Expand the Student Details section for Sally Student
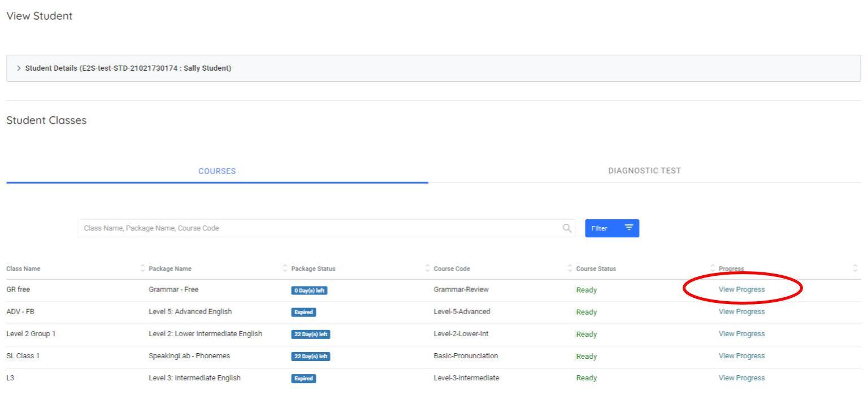The height and width of the screenshot is (395, 868). 19,68
